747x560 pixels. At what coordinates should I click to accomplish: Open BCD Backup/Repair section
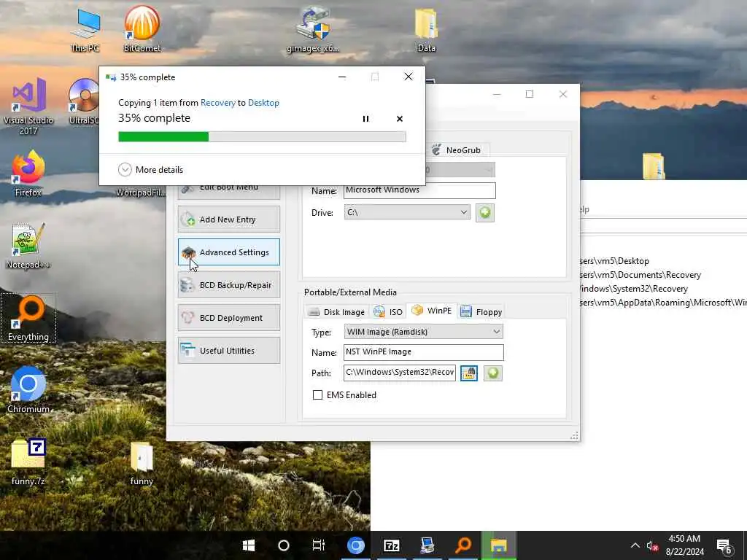pos(228,285)
